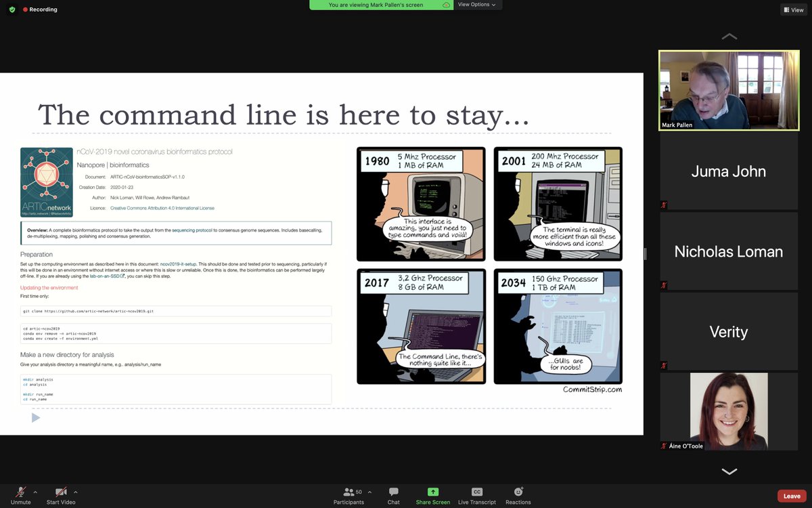Select Áine O'Toole video tile
This screenshot has width=812, height=508.
pyautogui.click(x=729, y=412)
